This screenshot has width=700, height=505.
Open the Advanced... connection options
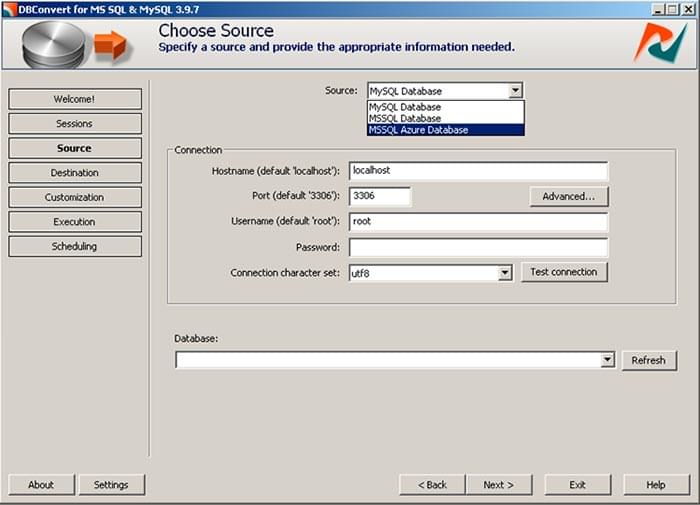569,196
